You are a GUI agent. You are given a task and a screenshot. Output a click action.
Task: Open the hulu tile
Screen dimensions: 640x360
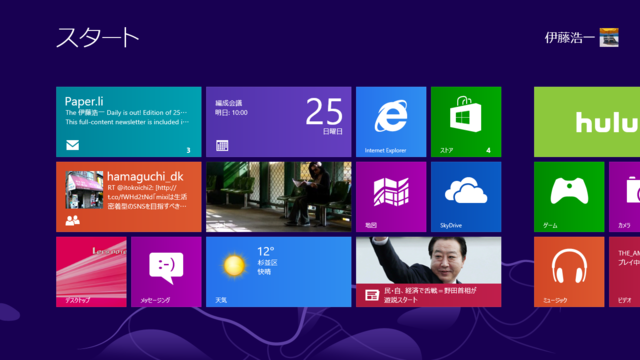[587, 122]
